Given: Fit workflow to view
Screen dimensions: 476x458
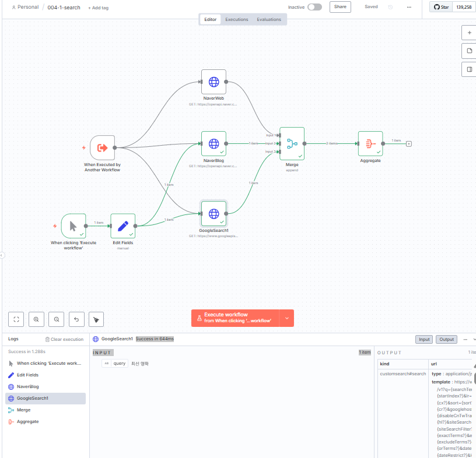Looking at the screenshot, I should tap(16, 319).
